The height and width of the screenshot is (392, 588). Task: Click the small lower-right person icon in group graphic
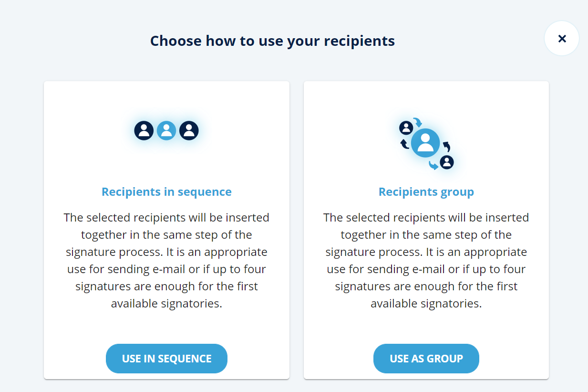point(447,162)
